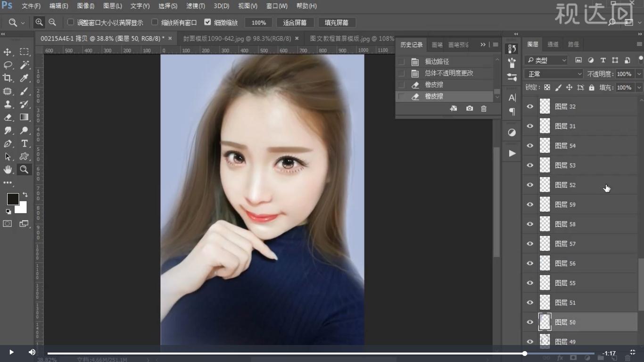This screenshot has width=644, height=362.
Task: Toggle lock all for layer
Action: (592, 88)
